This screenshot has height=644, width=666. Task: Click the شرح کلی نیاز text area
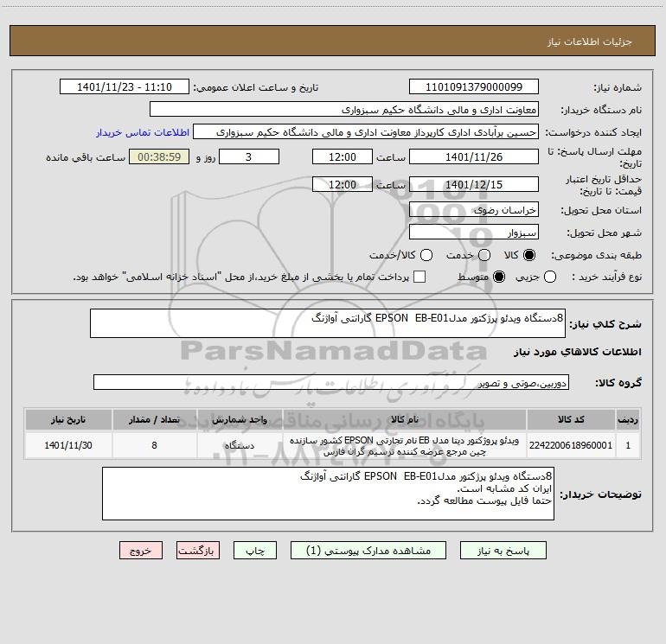click(328, 323)
